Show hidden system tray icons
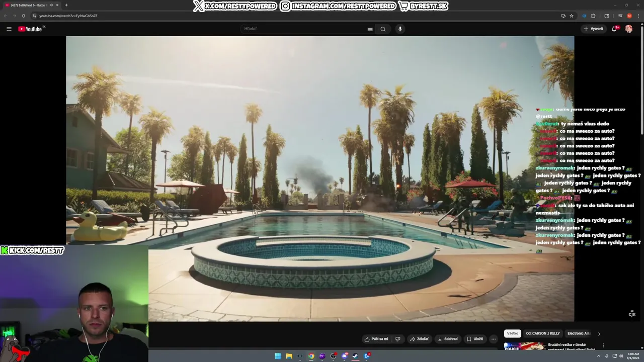This screenshot has height=362, width=644. point(599,356)
